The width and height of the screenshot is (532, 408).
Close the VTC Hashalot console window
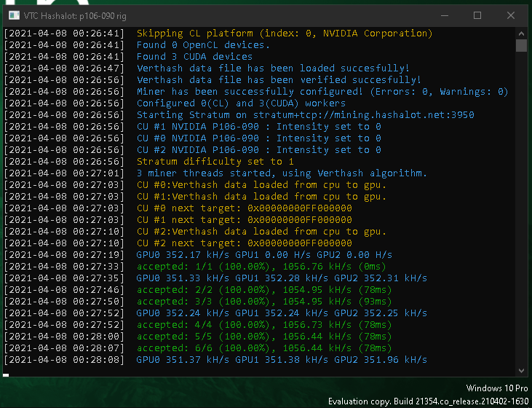tap(511, 15)
